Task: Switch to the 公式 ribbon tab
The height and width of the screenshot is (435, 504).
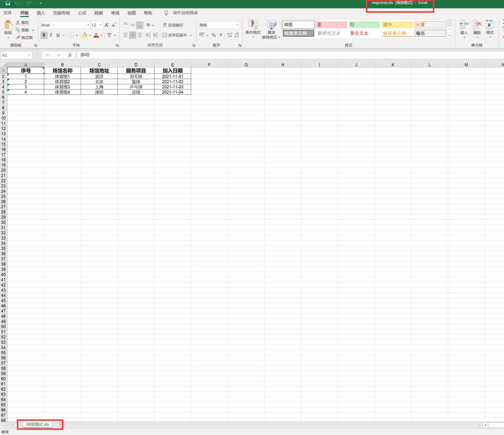Action: click(x=82, y=13)
